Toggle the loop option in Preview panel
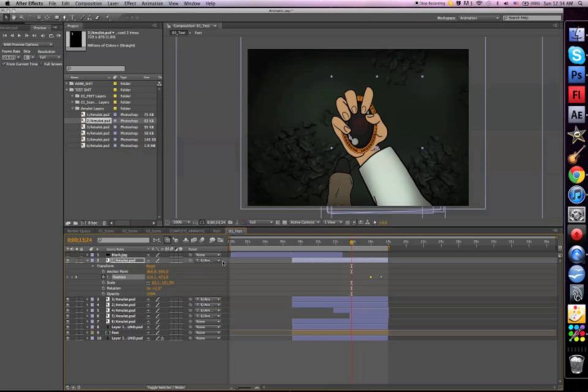This screenshot has width=588, height=392. point(51,36)
